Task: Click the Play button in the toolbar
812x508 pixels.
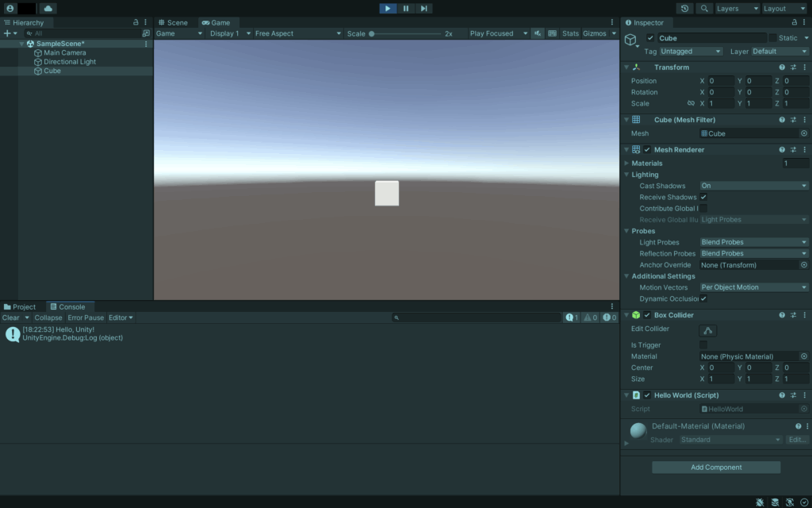Action: pyautogui.click(x=388, y=8)
